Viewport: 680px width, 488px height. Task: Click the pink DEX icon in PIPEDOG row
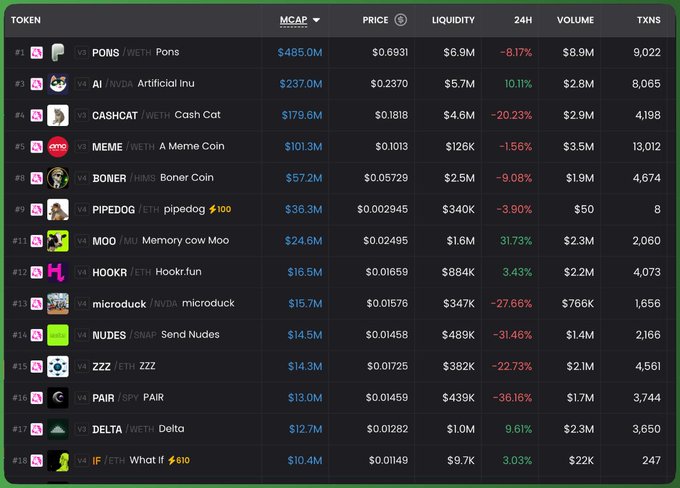(x=36, y=210)
